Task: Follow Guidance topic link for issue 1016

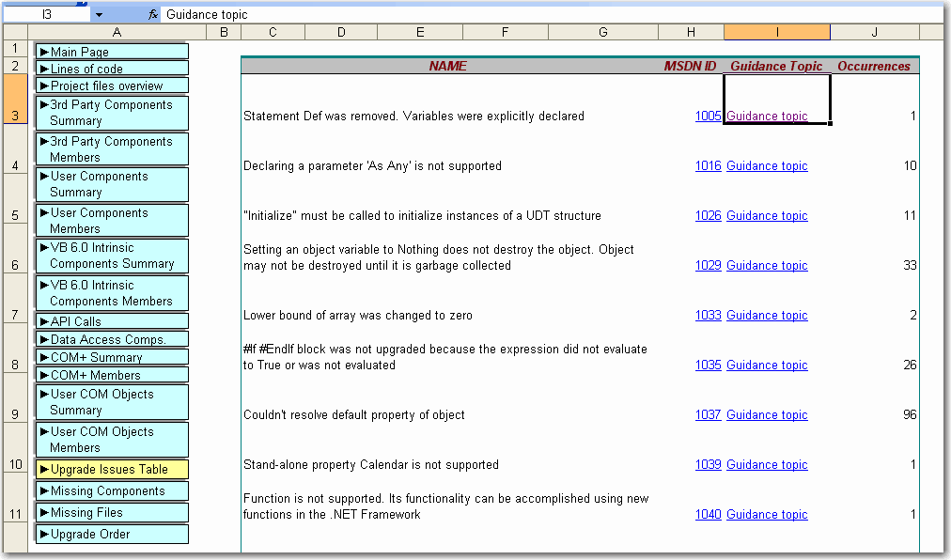Action: (x=767, y=166)
